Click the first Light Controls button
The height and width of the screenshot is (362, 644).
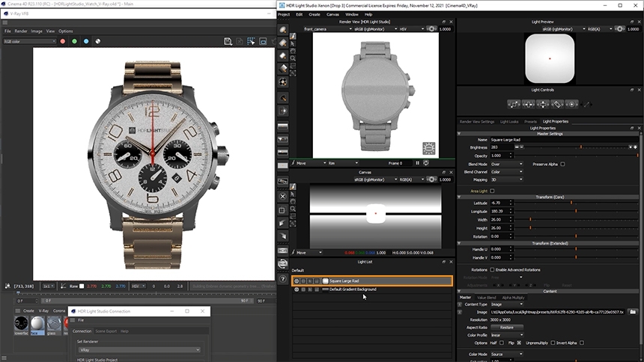(x=514, y=104)
